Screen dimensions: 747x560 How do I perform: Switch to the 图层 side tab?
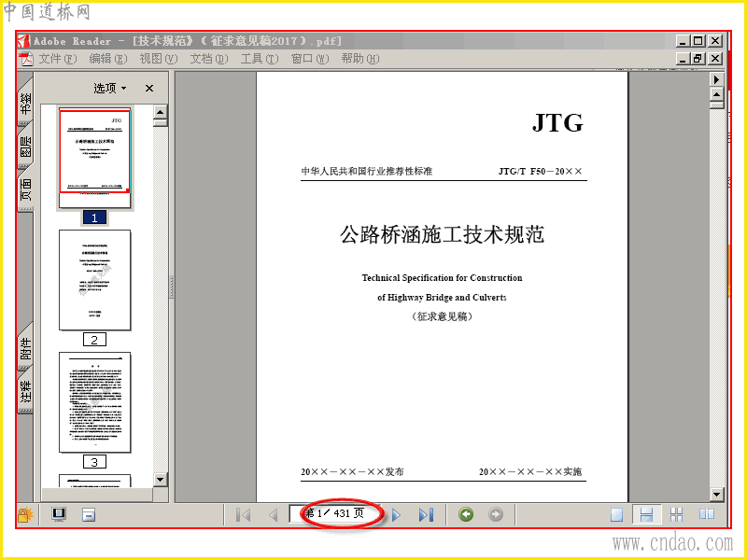pos(26,146)
